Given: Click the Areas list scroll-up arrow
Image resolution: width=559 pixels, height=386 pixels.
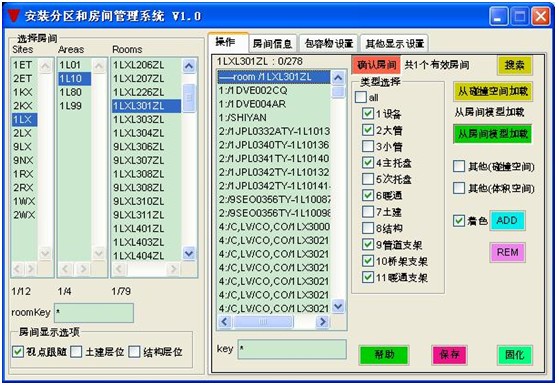Looking at the screenshot, I should click(x=99, y=66).
